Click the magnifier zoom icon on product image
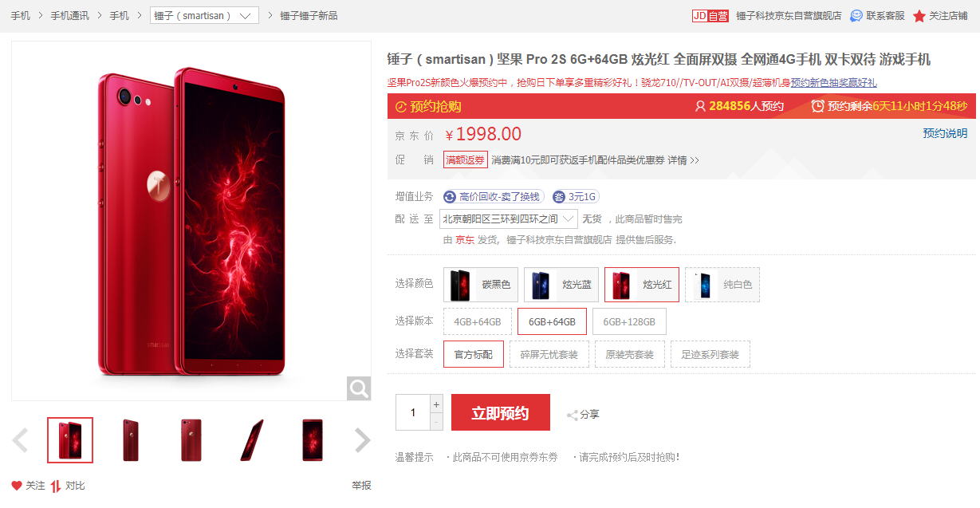The height and width of the screenshot is (508, 980). tap(359, 388)
